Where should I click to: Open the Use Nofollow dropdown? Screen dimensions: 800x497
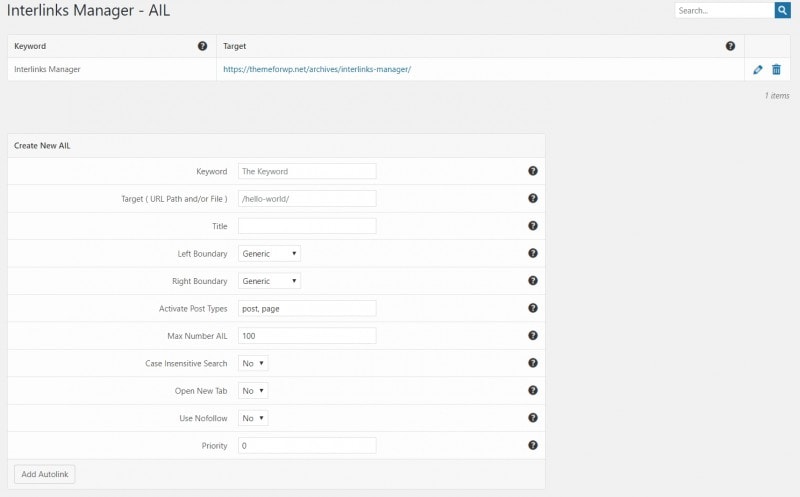(253, 418)
